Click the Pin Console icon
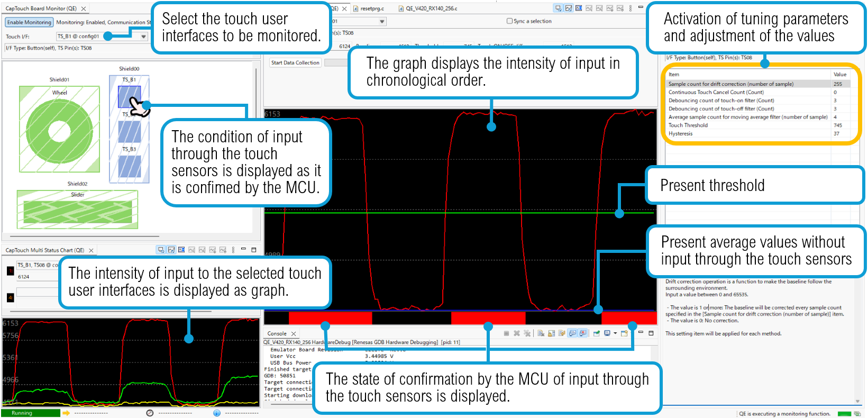The width and height of the screenshot is (868, 418). pos(596,333)
